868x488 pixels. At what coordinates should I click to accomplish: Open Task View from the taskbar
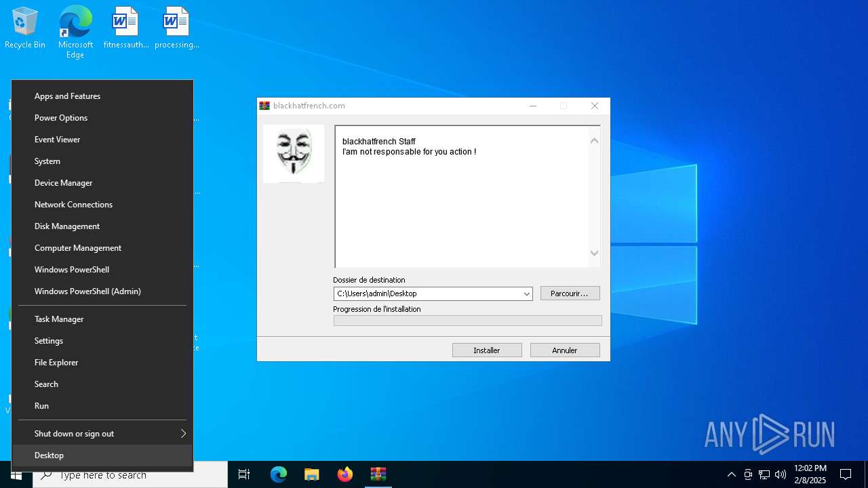point(244,474)
